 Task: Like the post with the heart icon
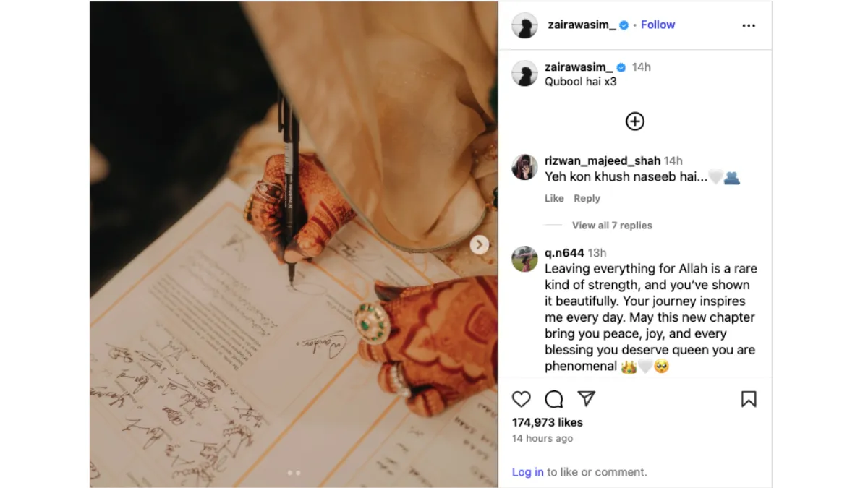(x=522, y=399)
